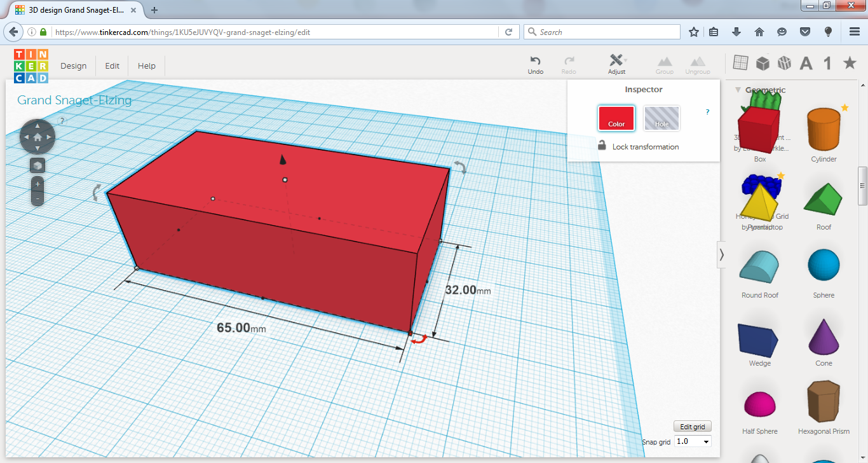Viewport: 868px width, 463px height.
Task: Click the design name Grand Snaget-Elzing
Action: [74, 100]
